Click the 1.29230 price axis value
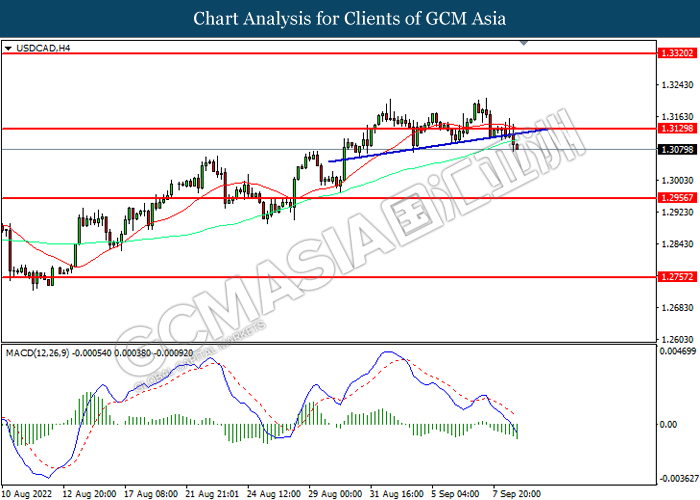The height and width of the screenshot is (500, 700). click(x=677, y=212)
